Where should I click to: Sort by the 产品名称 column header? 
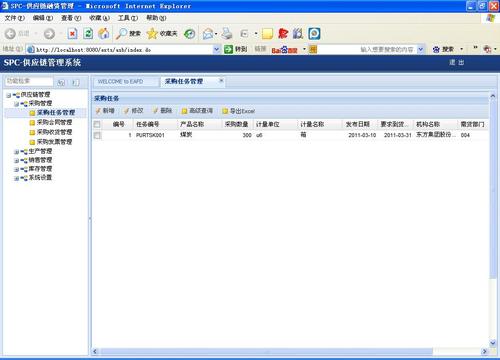click(x=199, y=124)
